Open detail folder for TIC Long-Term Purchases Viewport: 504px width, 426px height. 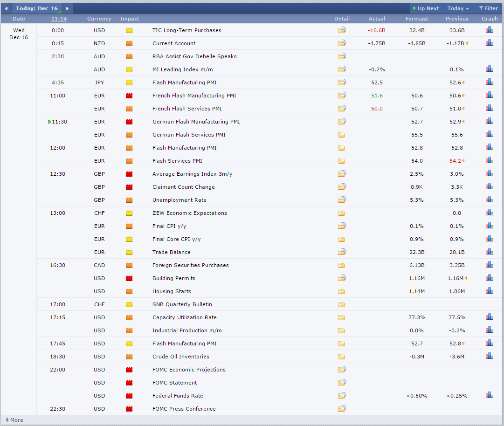[341, 30]
